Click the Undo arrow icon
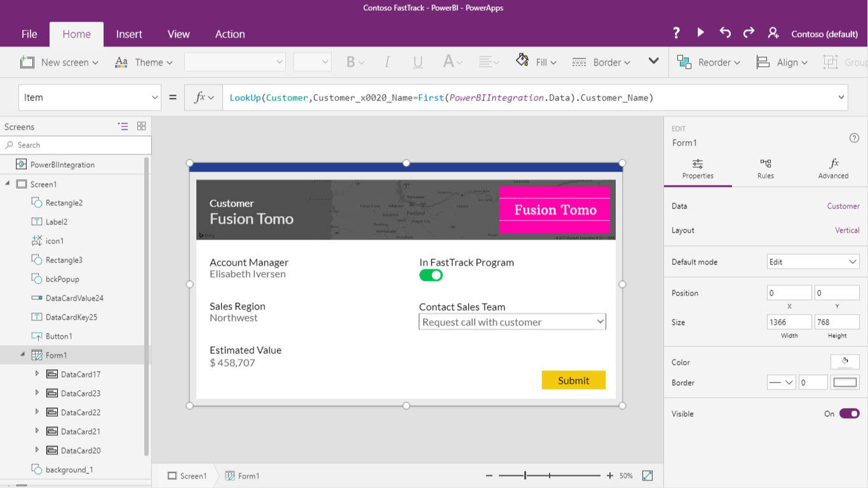Screen dimensions: 868x488 tap(725, 32)
